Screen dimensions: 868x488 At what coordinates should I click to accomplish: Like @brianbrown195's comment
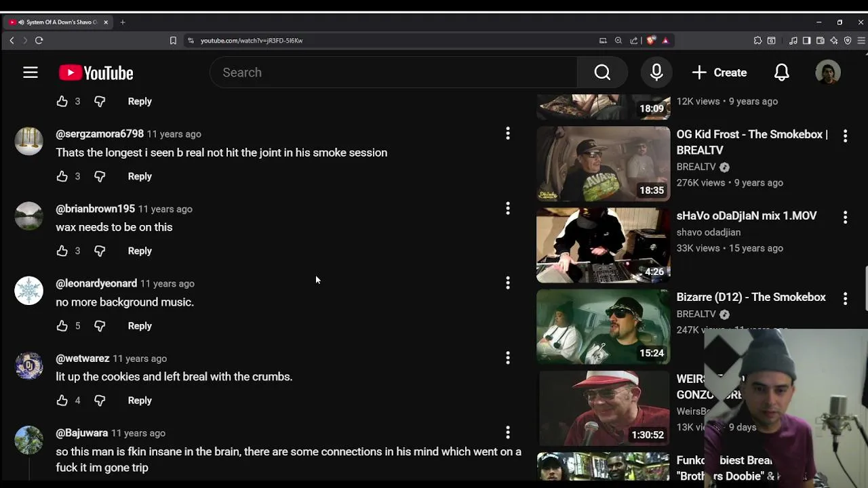[x=62, y=251]
